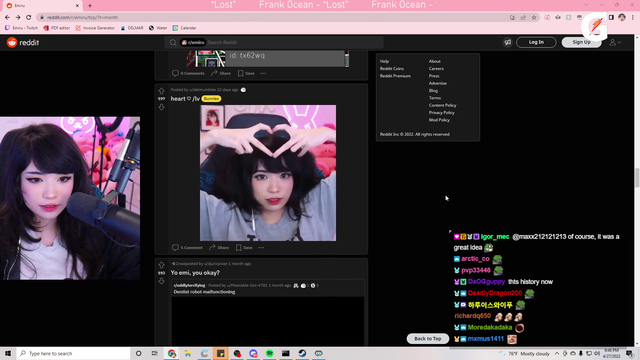Reload the page with the refresh icon
Viewport: 640px width, 360px height.
29,18
